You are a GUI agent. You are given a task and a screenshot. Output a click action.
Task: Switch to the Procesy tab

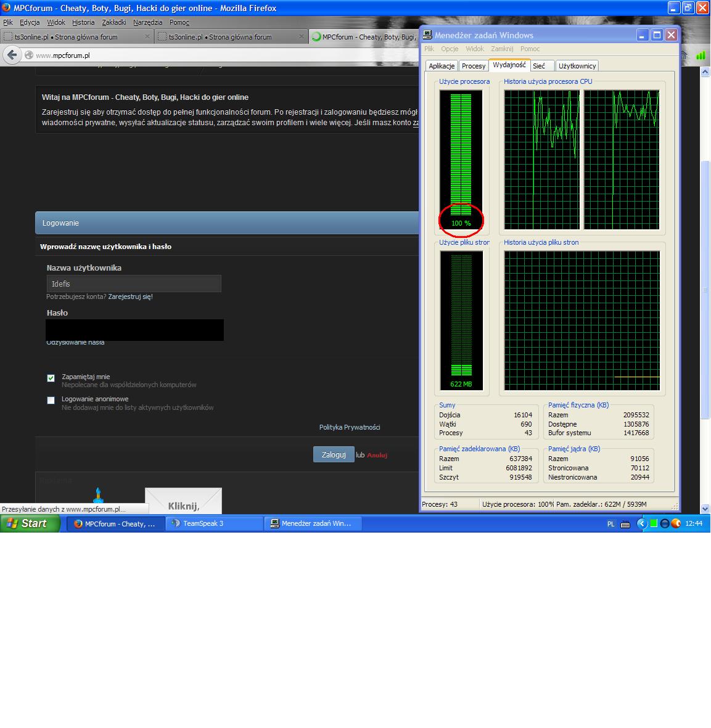473,66
